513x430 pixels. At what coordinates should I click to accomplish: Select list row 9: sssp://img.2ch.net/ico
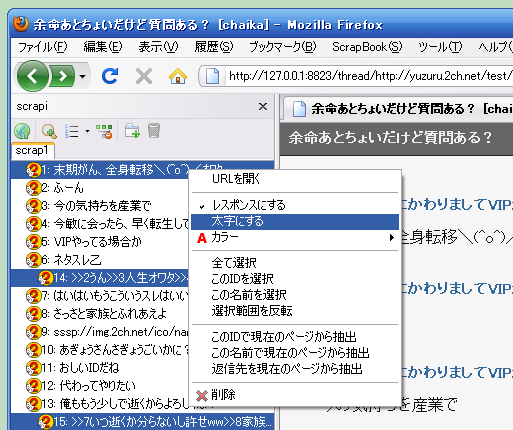point(100,332)
